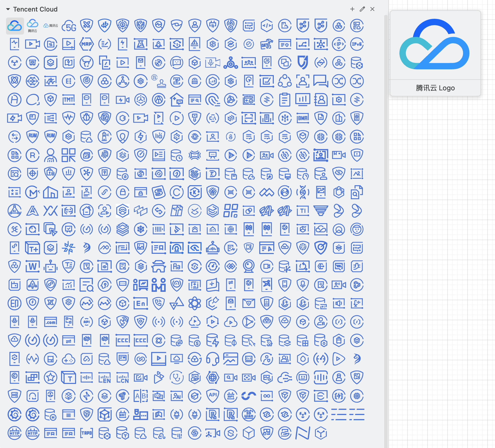Pick the filled triangle funnel icon
This screenshot has width=495, height=448.
click(321, 211)
